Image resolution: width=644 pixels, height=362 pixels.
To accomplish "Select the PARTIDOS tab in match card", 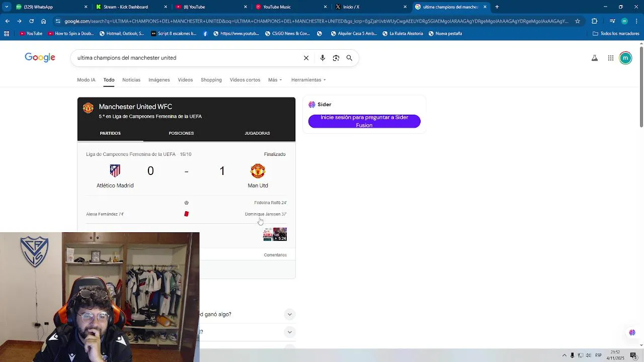I will (x=110, y=133).
